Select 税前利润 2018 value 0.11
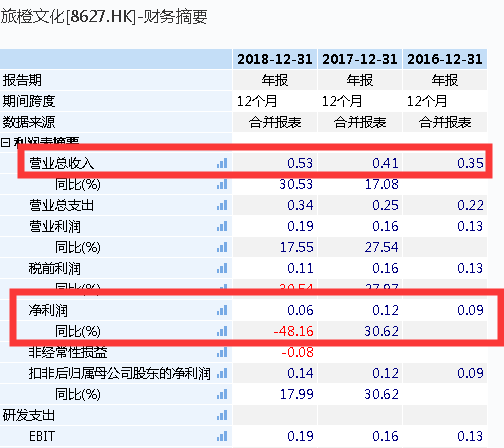This screenshot has height=448, width=504. 300,268
